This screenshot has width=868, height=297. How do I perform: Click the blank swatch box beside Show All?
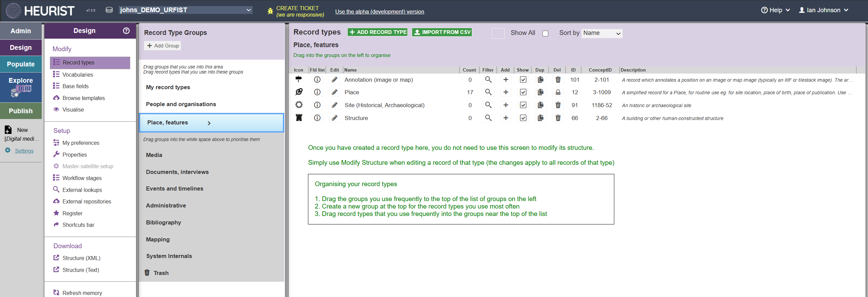pyautogui.click(x=498, y=33)
